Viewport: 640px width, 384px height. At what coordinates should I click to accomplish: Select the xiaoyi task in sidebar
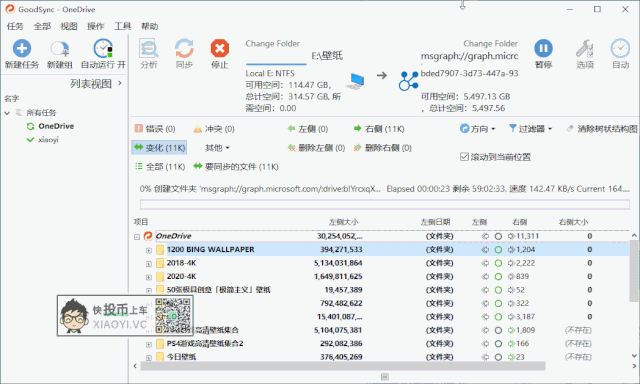point(49,140)
